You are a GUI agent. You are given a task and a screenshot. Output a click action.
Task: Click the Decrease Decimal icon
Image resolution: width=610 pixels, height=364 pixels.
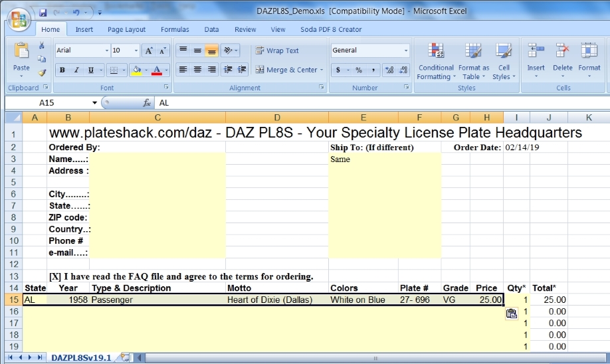[403, 70]
